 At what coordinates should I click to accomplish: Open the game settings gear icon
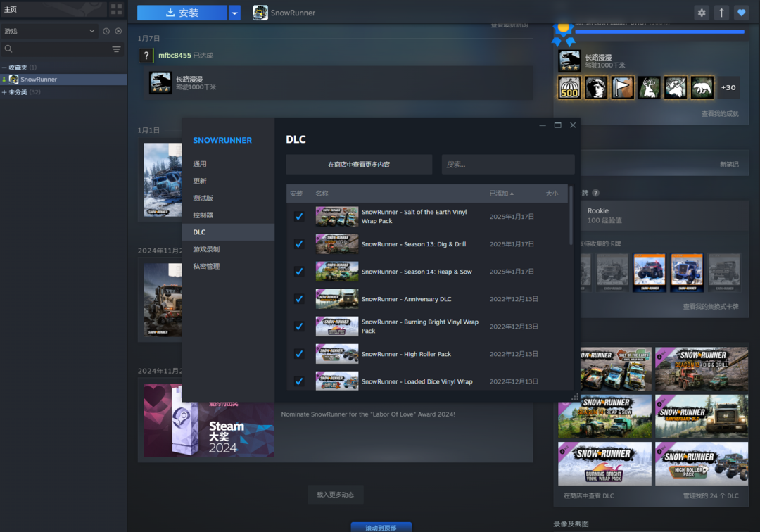(x=702, y=13)
